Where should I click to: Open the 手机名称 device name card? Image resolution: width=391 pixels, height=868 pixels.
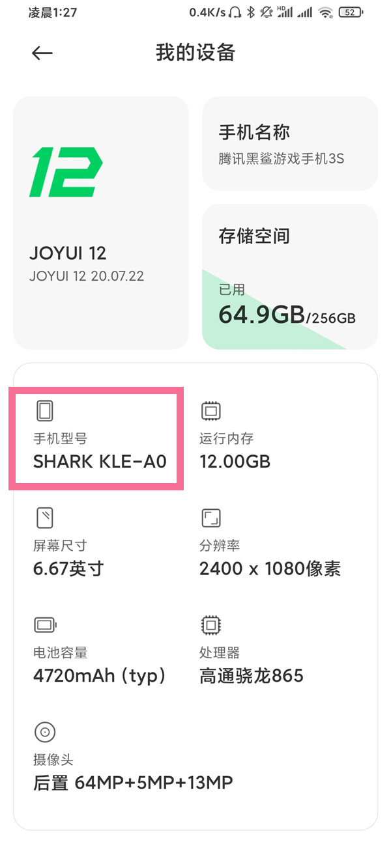tap(290, 143)
